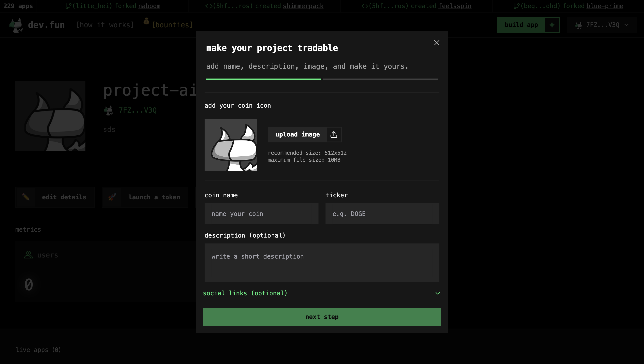Click the chevron next to social links

tap(437, 293)
